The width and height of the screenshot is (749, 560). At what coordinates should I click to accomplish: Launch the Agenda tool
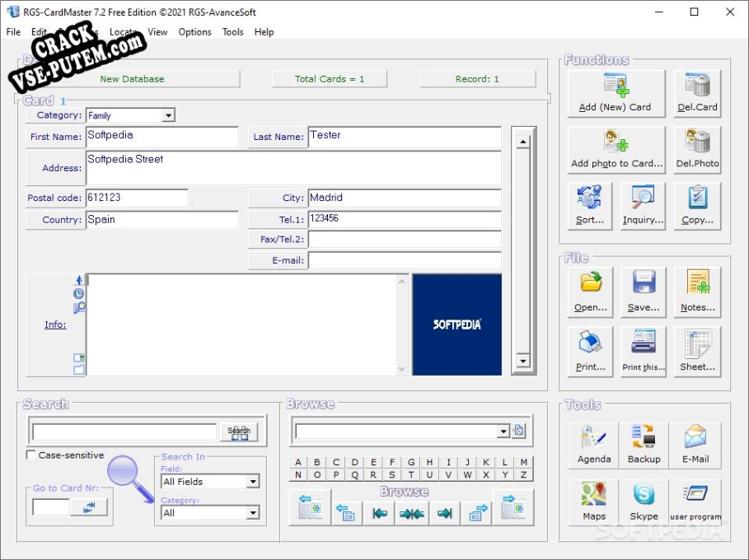point(594,445)
